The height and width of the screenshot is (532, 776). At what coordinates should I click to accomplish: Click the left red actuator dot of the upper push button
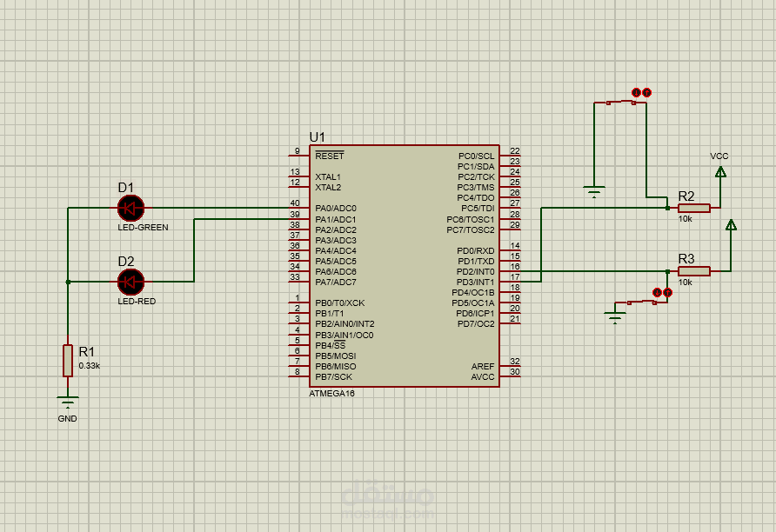(x=637, y=92)
